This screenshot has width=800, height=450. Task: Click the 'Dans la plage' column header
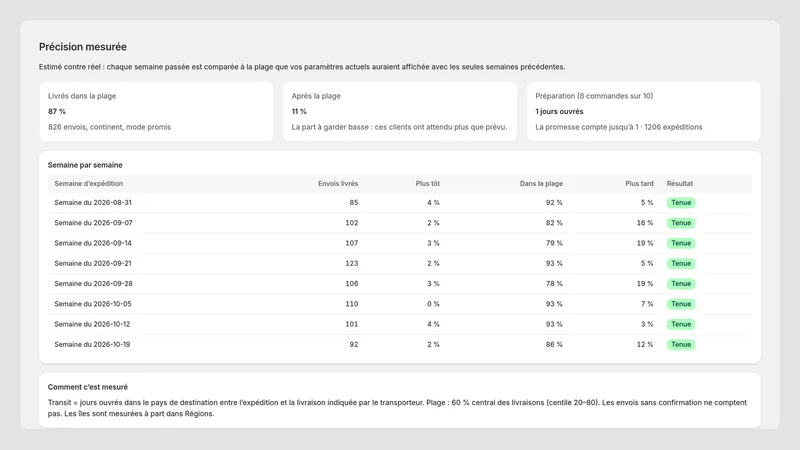pyautogui.click(x=541, y=184)
